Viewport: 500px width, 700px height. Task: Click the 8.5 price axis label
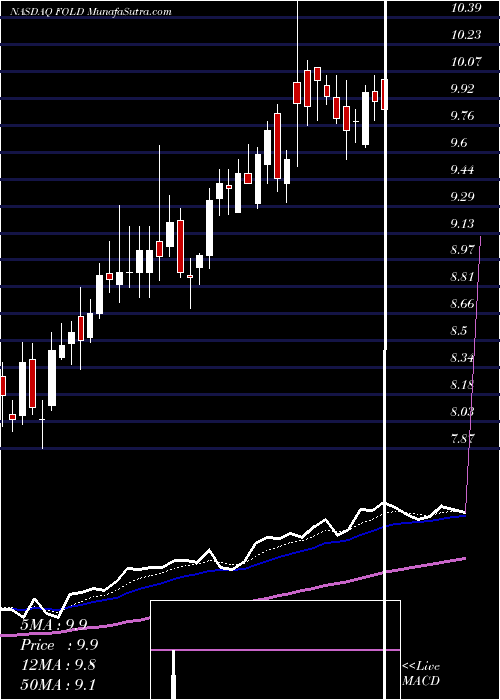(459, 330)
